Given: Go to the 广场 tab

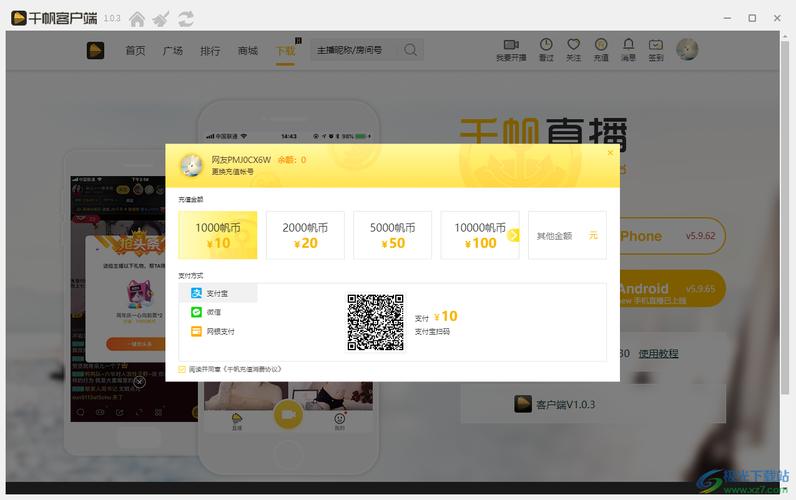Looking at the screenshot, I should (172, 50).
